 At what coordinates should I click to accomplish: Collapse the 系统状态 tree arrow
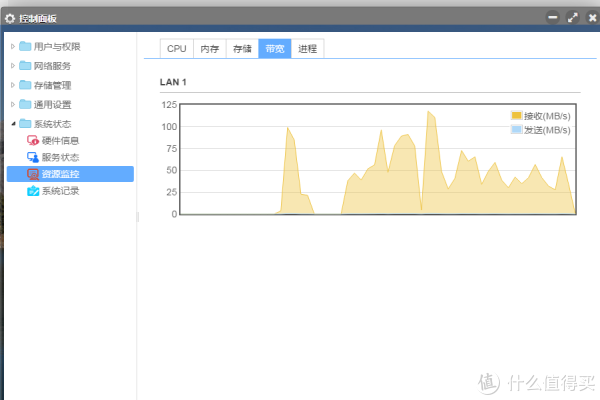[13, 123]
